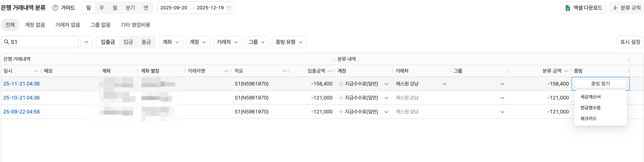This screenshot has width=644, height=162.
Task: Open the 25-10-21 04:36 transaction link
Action: point(22,98)
